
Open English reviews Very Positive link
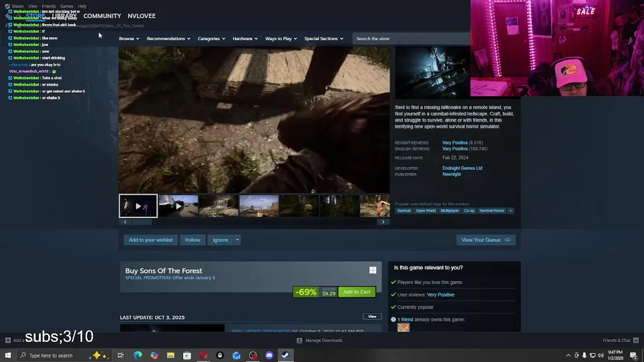coord(455,149)
